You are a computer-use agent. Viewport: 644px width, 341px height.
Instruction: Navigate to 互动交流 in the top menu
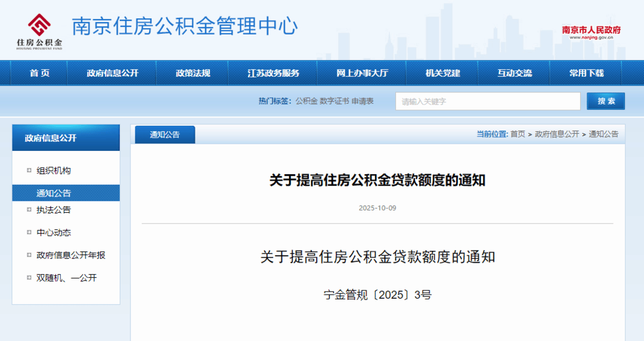(515, 73)
